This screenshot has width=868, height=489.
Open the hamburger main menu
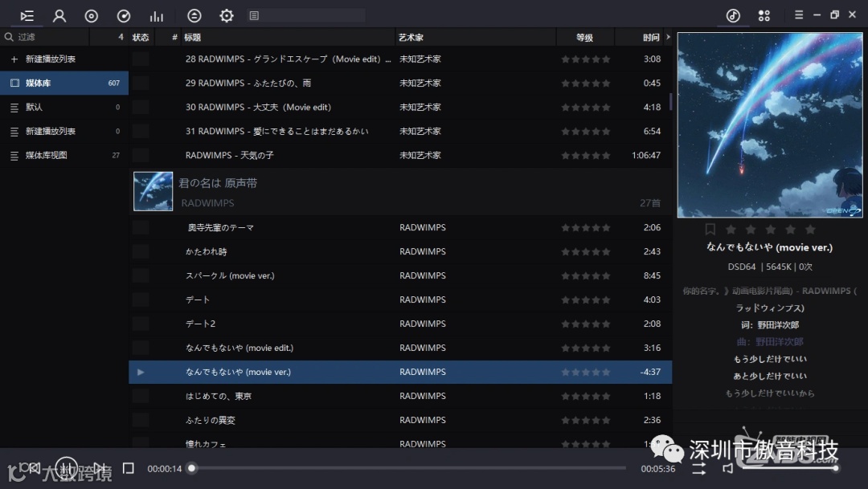click(799, 15)
